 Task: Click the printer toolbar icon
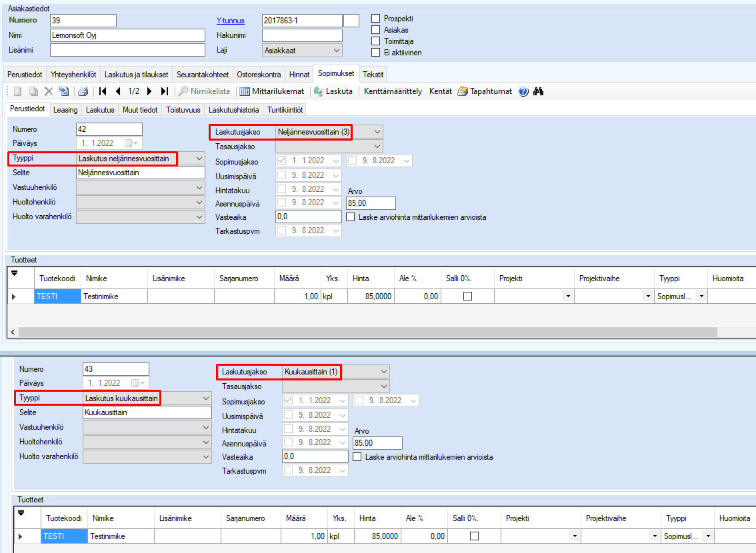click(x=83, y=91)
